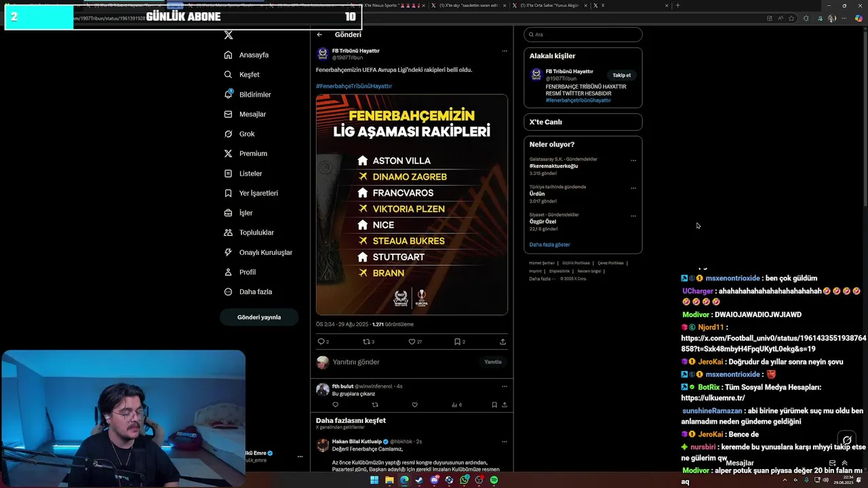Open #fenerbahçetribünühayattır link in İlgili kişiler
Viewport: 868px width, 488px height.
(x=578, y=100)
